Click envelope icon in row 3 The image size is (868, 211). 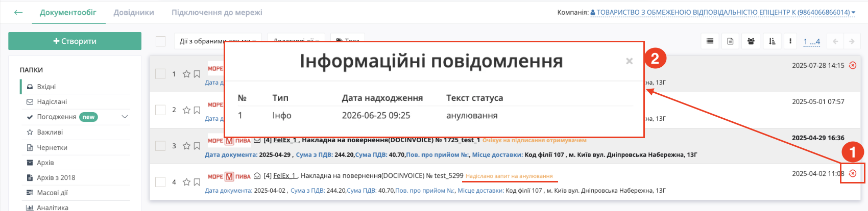point(257,140)
